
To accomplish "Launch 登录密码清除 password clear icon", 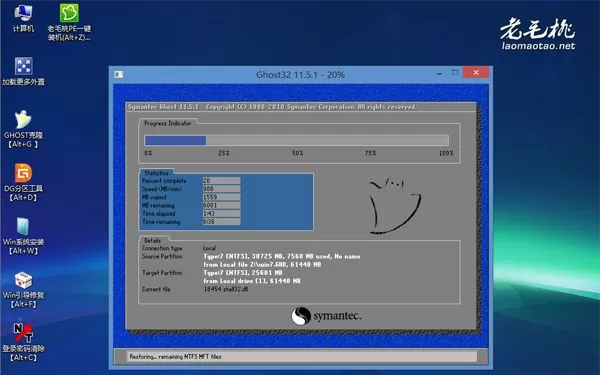I will pos(23,342).
